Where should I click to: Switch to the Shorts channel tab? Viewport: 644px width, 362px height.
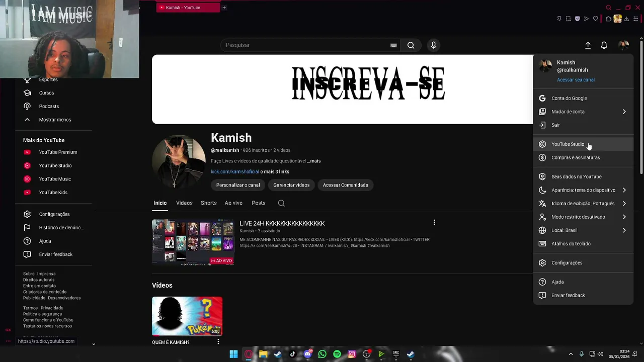[x=208, y=203]
